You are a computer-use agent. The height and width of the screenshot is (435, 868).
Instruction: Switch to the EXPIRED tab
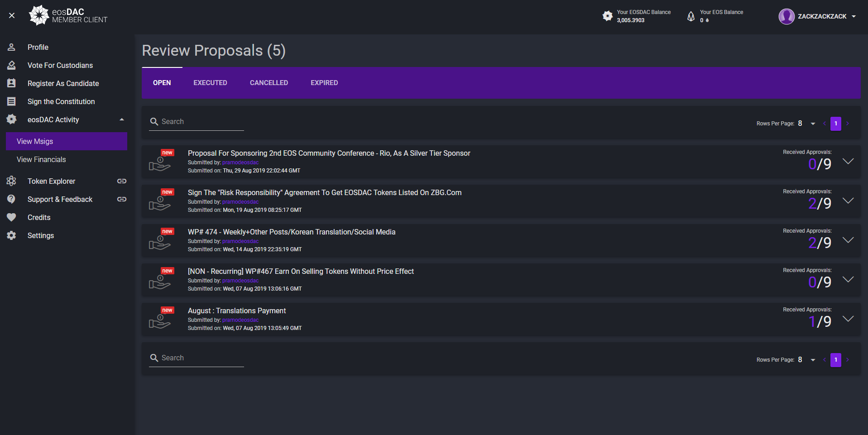coord(324,83)
